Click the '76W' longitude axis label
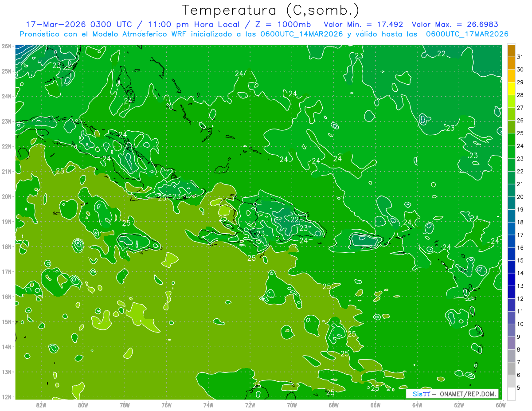Screen dimensions: 532x411 tap(167, 405)
